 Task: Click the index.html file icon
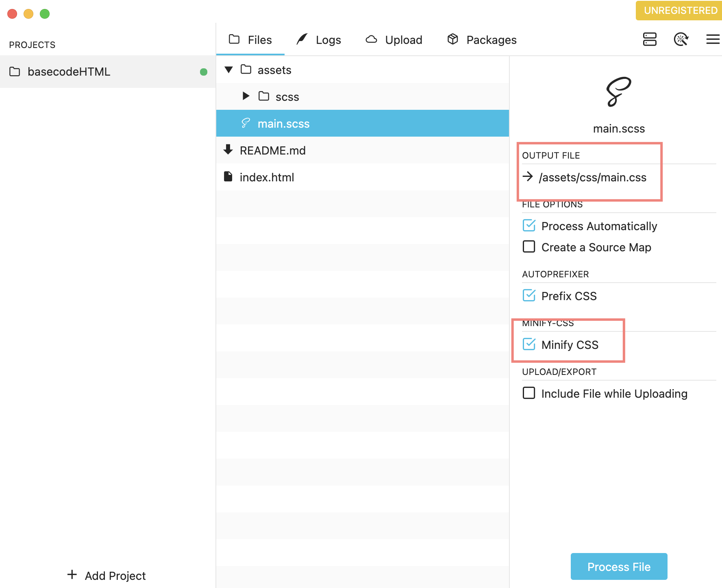[228, 176]
